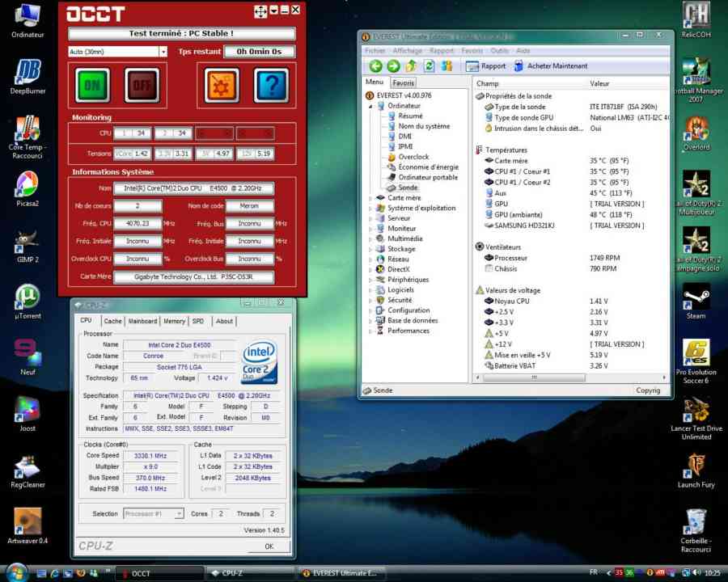Image resolution: width=728 pixels, height=582 pixels.
Task: Switch to CPU-Z About tab
Action: coord(224,321)
